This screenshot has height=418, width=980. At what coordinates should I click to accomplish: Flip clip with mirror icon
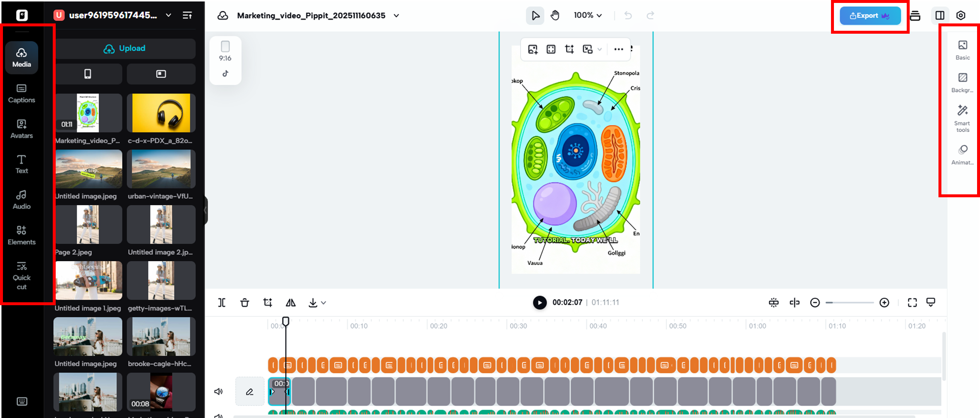point(291,303)
